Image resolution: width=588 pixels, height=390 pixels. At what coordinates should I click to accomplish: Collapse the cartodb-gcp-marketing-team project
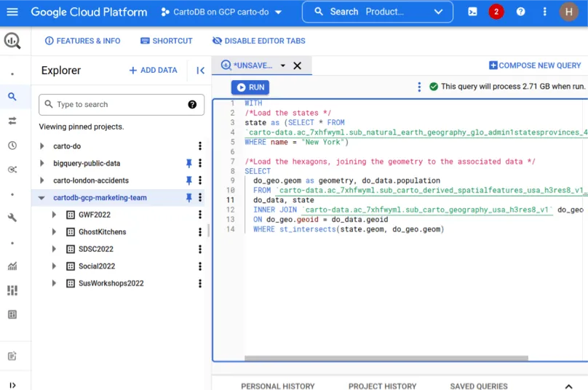[x=41, y=198]
